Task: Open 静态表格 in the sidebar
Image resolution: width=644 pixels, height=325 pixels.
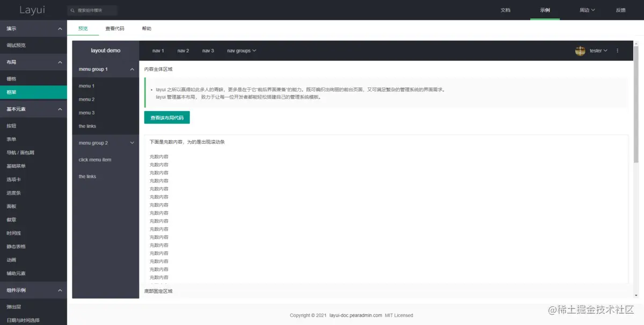Action: 33,246
